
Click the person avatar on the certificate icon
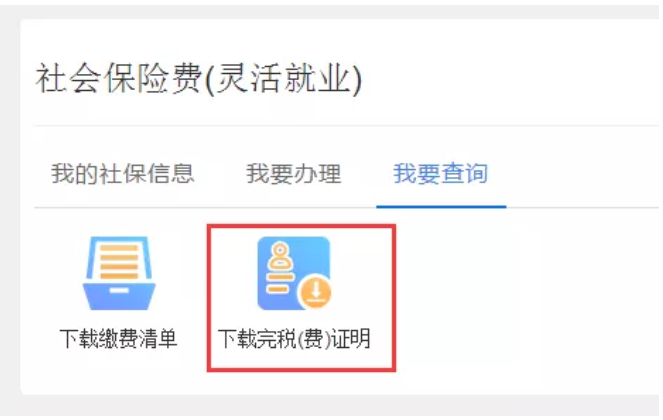click(x=279, y=255)
